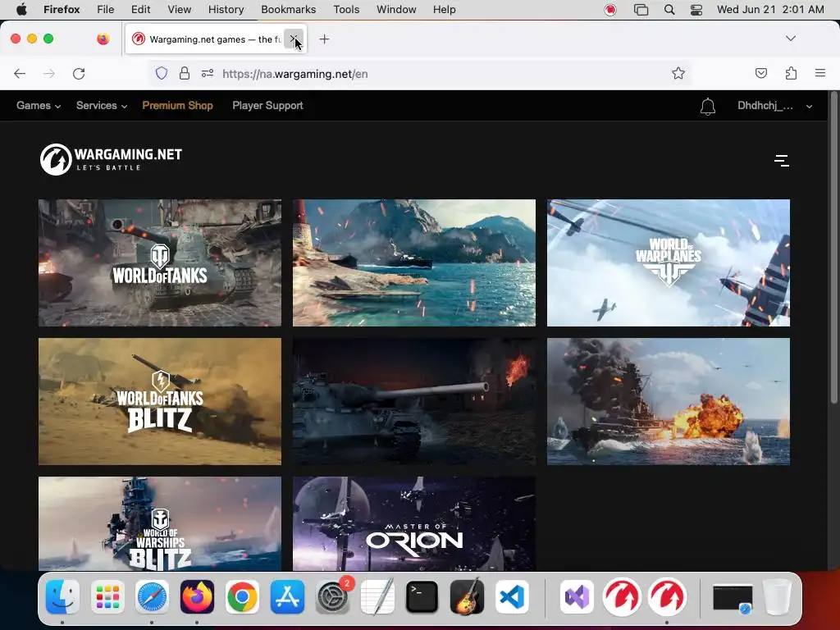Expand the Dhdhchj account menu

(775, 106)
